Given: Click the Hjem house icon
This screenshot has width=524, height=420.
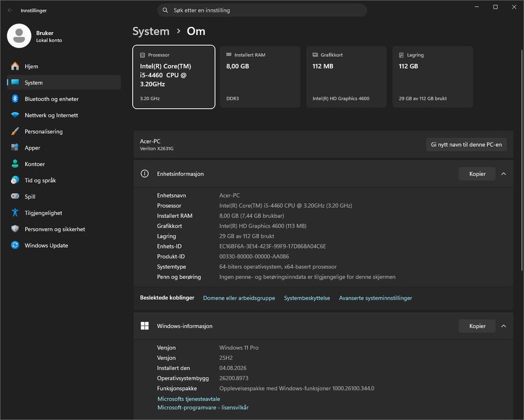Looking at the screenshot, I should click(15, 66).
